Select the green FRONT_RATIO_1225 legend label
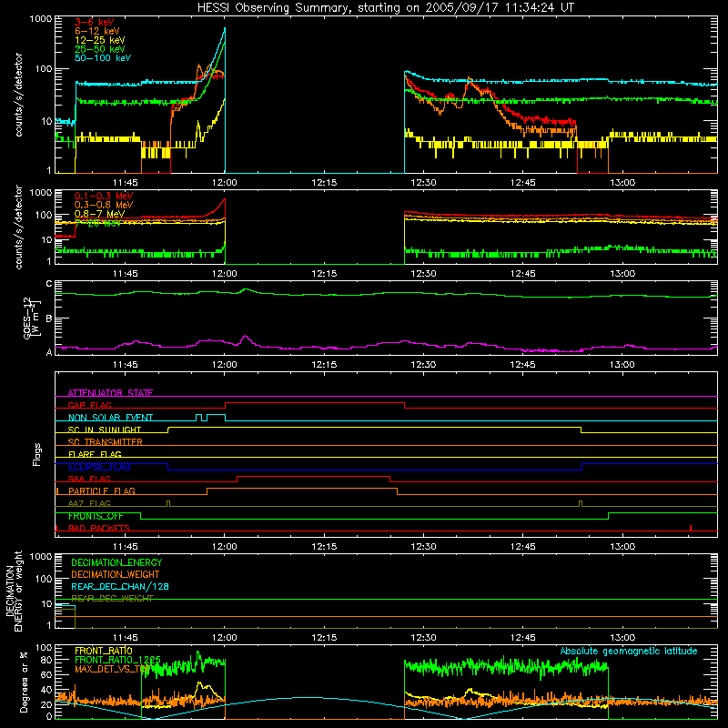This screenshot has height=728, width=728. point(118,660)
